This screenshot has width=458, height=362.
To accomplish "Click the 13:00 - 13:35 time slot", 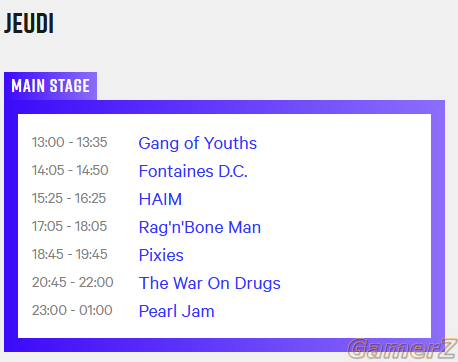I will pyautogui.click(x=69, y=142).
